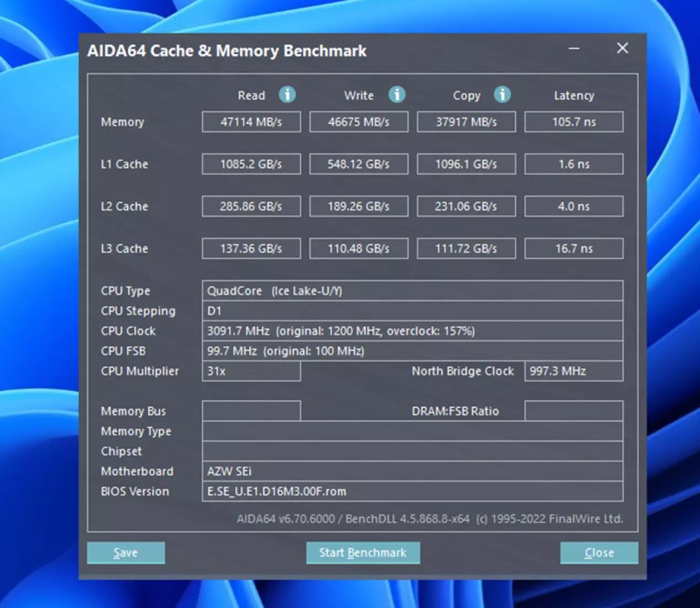The height and width of the screenshot is (608, 700).
Task: Select L2 Cache latency 4.0 ns
Action: [x=574, y=206]
